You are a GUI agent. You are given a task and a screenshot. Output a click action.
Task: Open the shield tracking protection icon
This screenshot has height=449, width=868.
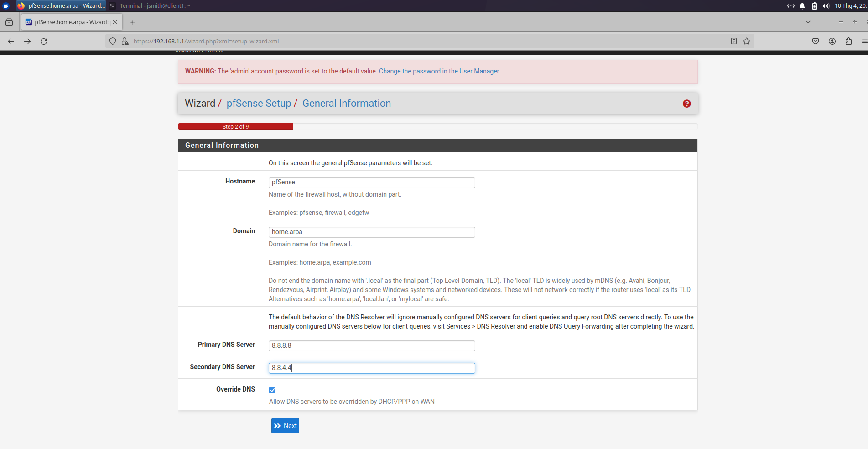click(113, 41)
